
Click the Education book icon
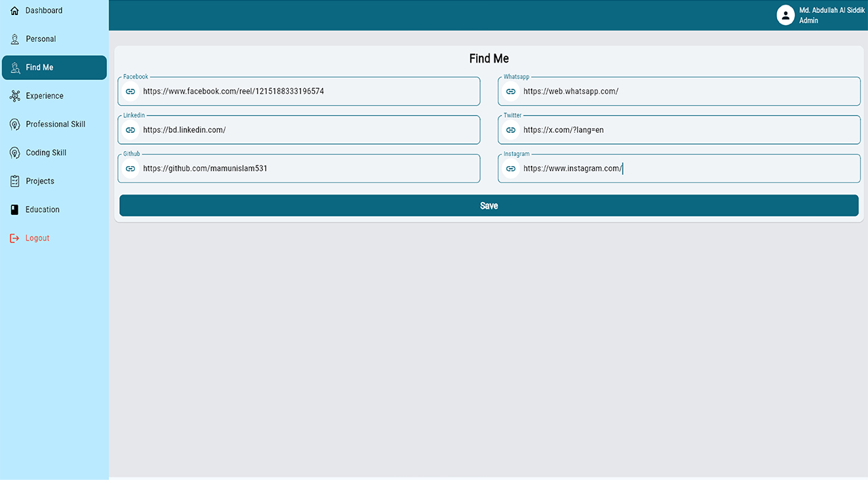(14, 209)
